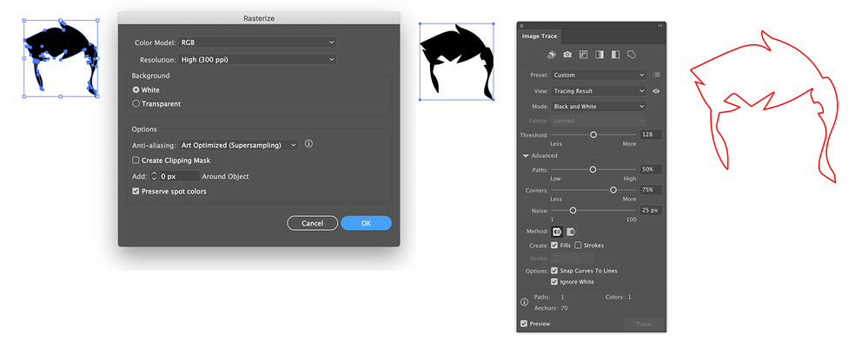868x361 pixels.
Task: Open the Resolution dropdown
Action: pyautogui.click(x=257, y=59)
